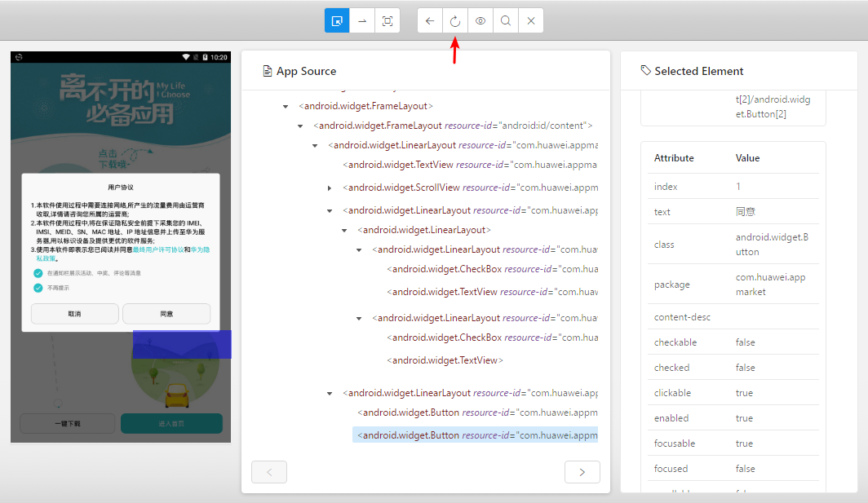Collapse the top android.widget.FrameLayout node
Screen dimensions: 868x503
pyautogui.click(x=286, y=106)
